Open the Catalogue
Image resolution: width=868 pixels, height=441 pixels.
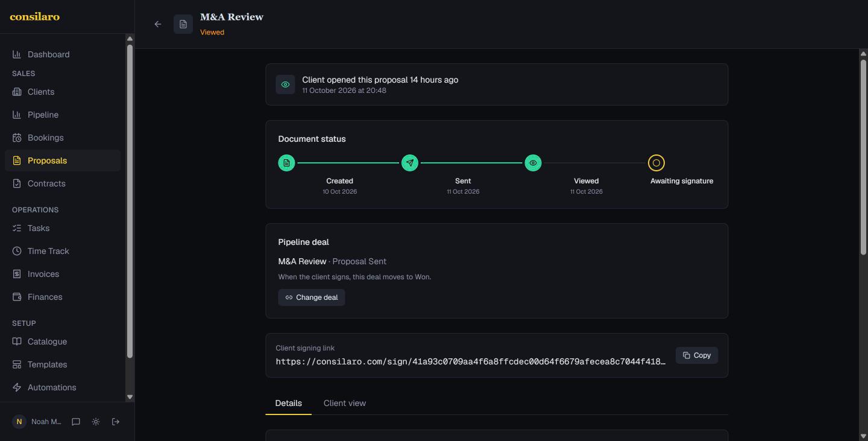[63, 341]
